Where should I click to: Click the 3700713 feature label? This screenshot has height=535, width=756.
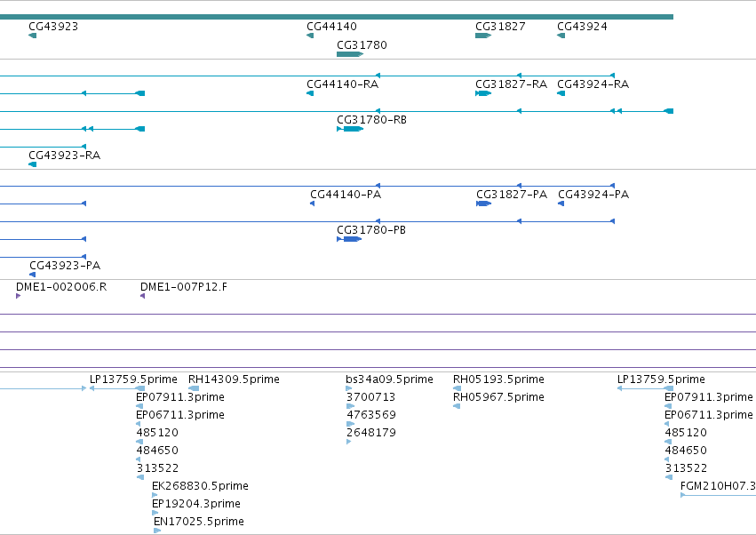[x=370, y=397]
